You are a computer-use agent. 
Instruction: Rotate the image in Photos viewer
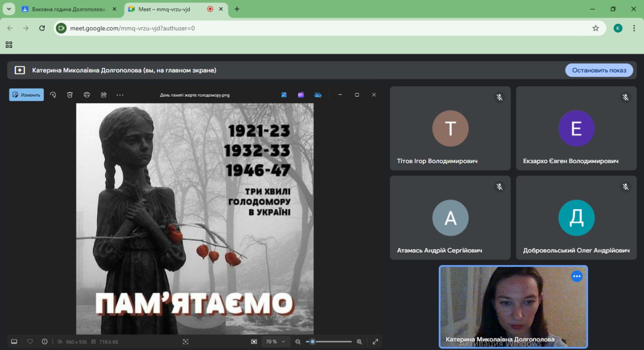(x=53, y=95)
